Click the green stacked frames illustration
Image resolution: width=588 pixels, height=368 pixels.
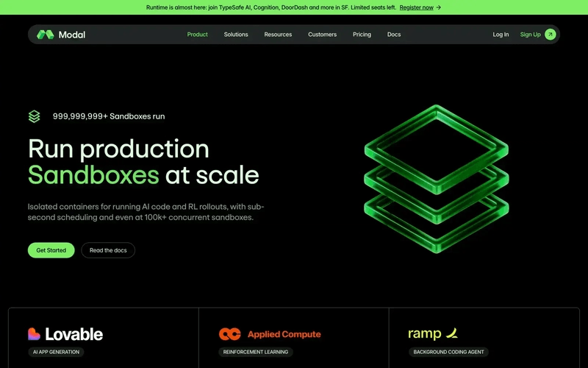437,179
